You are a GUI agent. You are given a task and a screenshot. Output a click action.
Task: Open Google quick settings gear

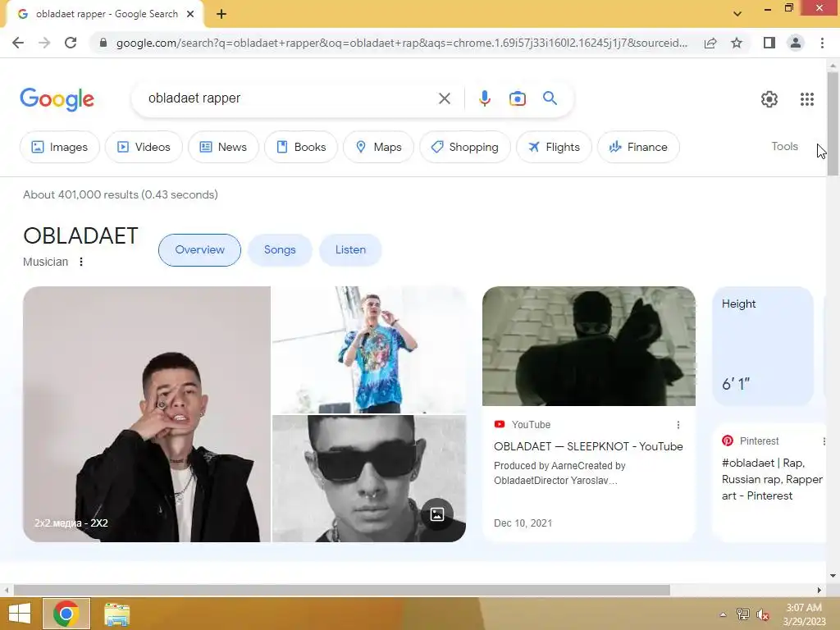[x=769, y=99]
